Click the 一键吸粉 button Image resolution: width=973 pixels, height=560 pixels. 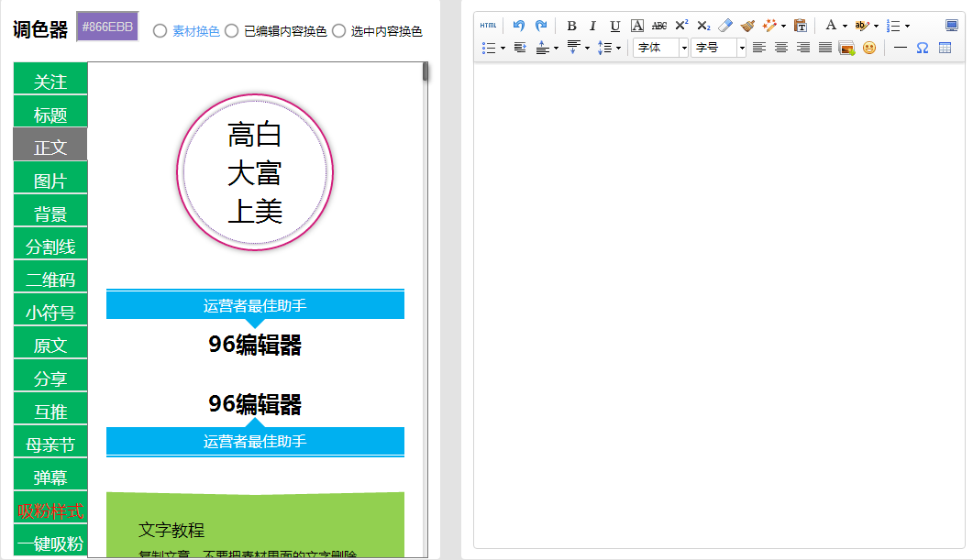(x=50, y=540)
